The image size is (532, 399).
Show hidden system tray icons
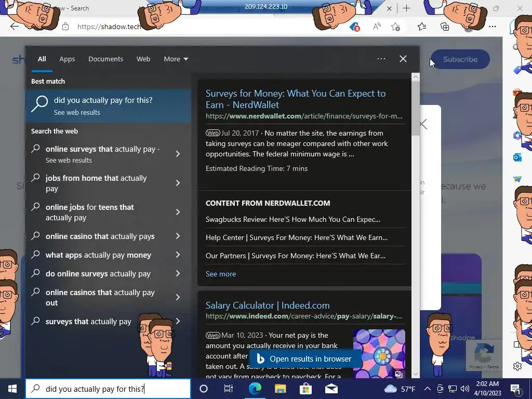428,389
